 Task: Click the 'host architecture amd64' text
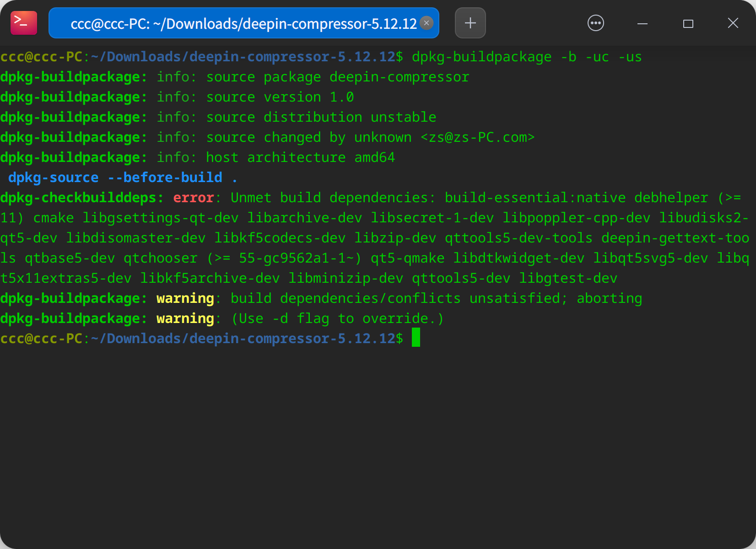point(300,157)
